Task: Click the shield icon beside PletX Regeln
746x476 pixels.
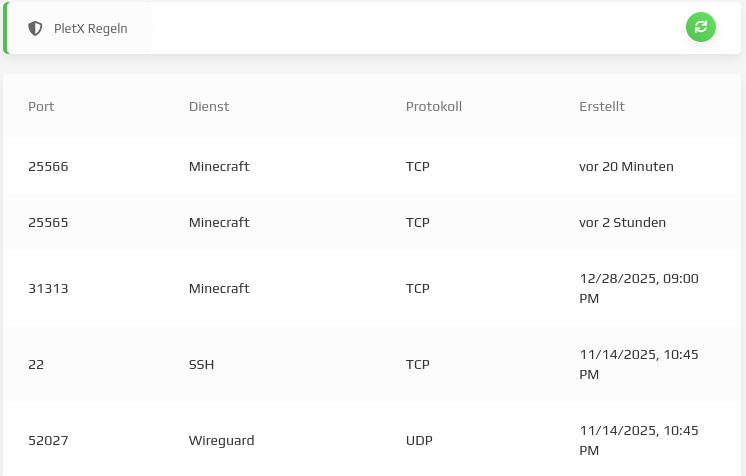Action: tap(35, 29)
